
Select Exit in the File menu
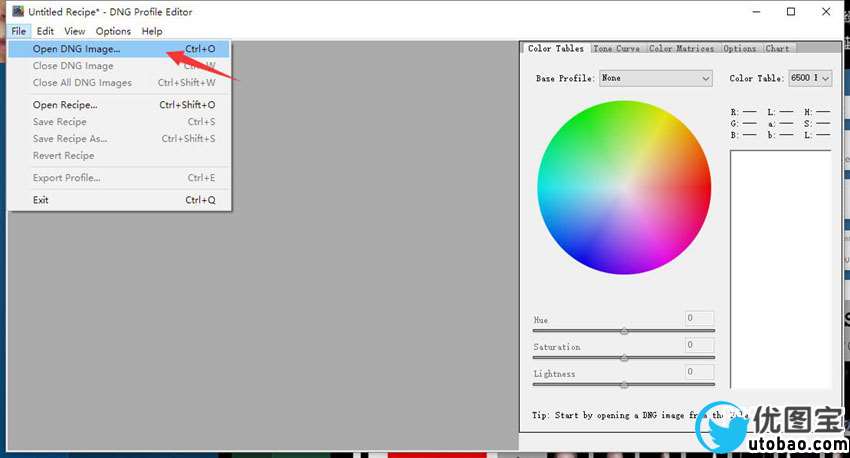(119, 200)
